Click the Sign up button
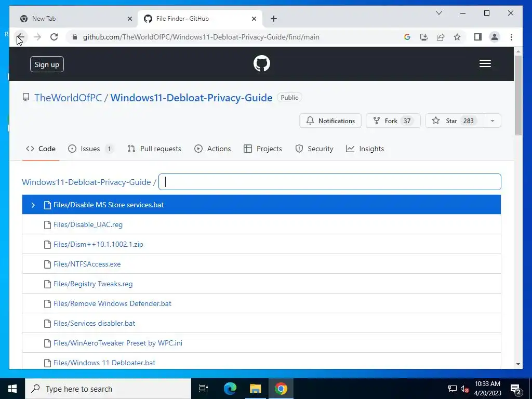The image size is (532, 399). tap(47, 64)
